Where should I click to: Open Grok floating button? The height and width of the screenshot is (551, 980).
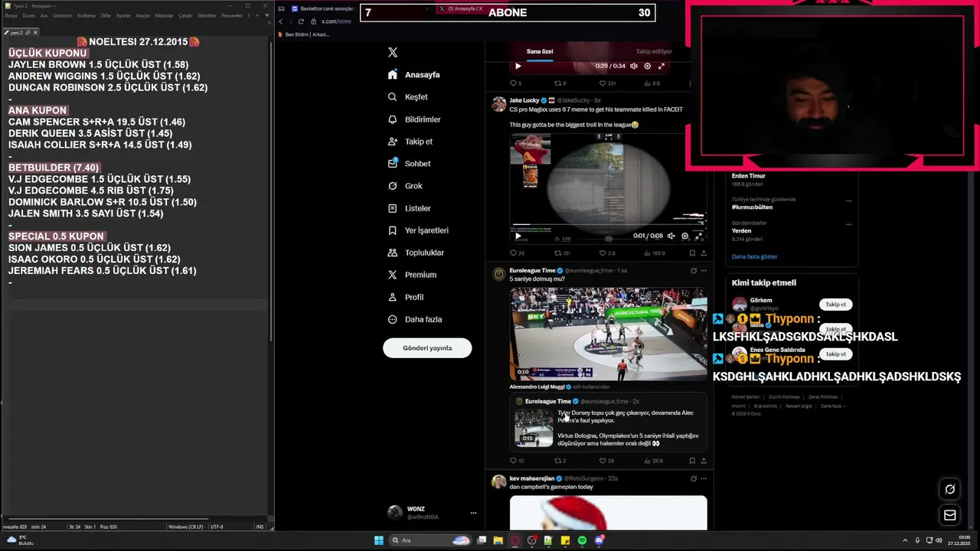950,489
